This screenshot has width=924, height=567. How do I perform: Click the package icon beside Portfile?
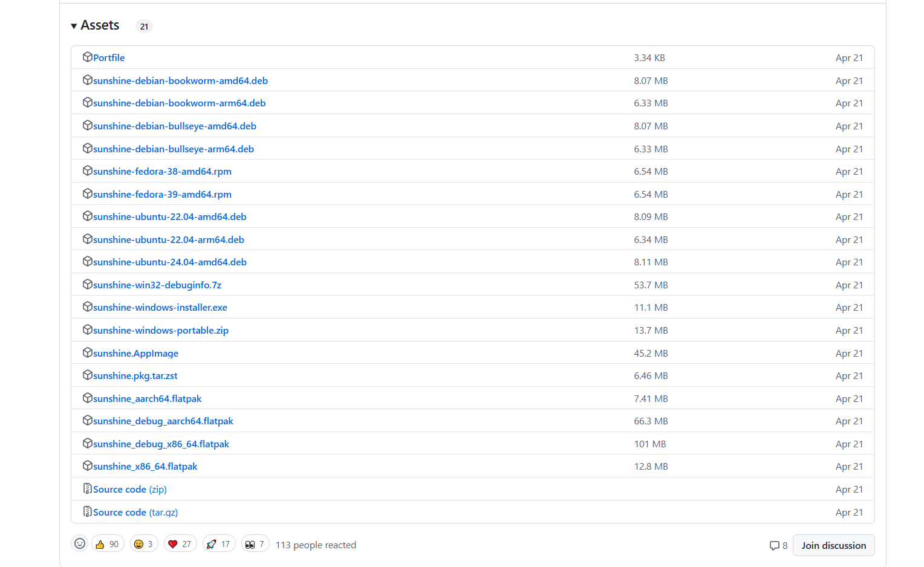coord(88,57)
